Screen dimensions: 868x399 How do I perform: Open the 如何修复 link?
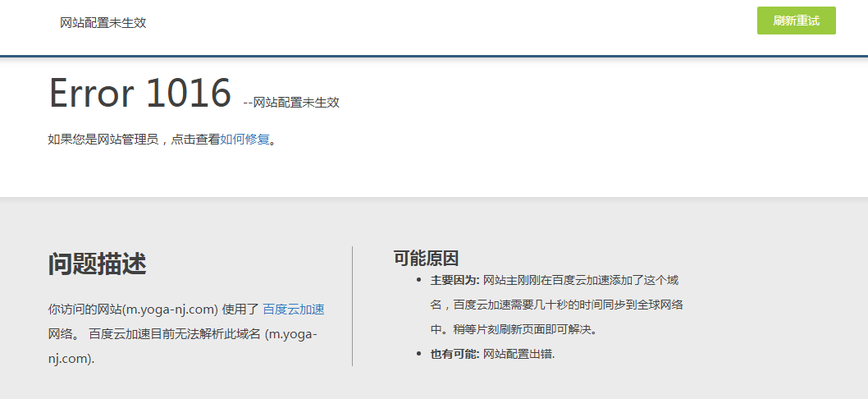(x=244, y=140)
